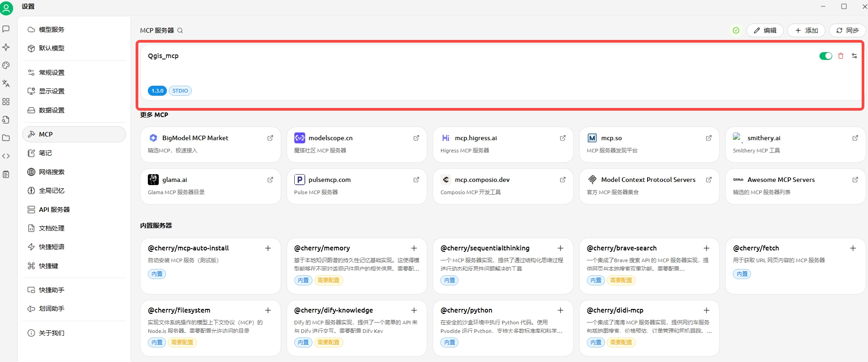Click the 添加 button
This screenshot has width=868, height=362.
806,30
